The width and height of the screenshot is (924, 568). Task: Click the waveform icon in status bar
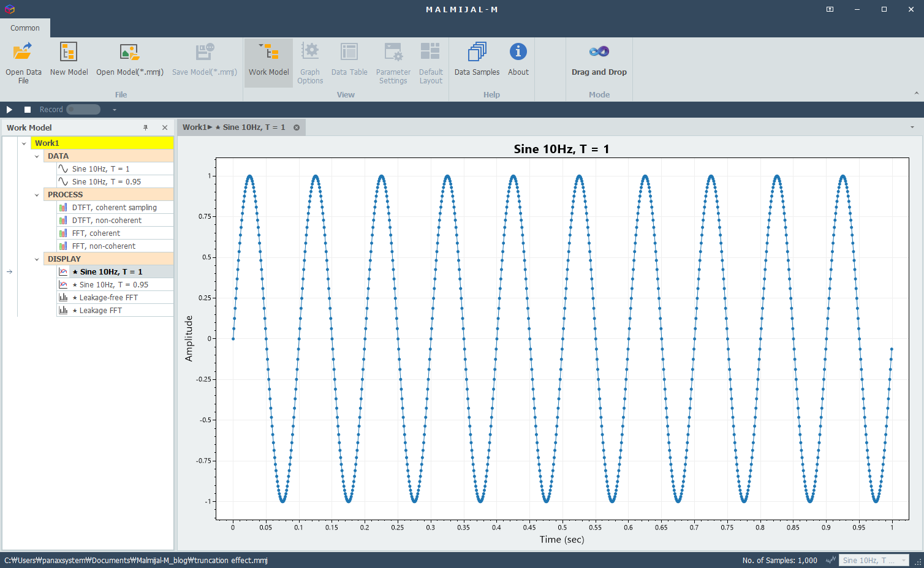[x=831, y=561]
